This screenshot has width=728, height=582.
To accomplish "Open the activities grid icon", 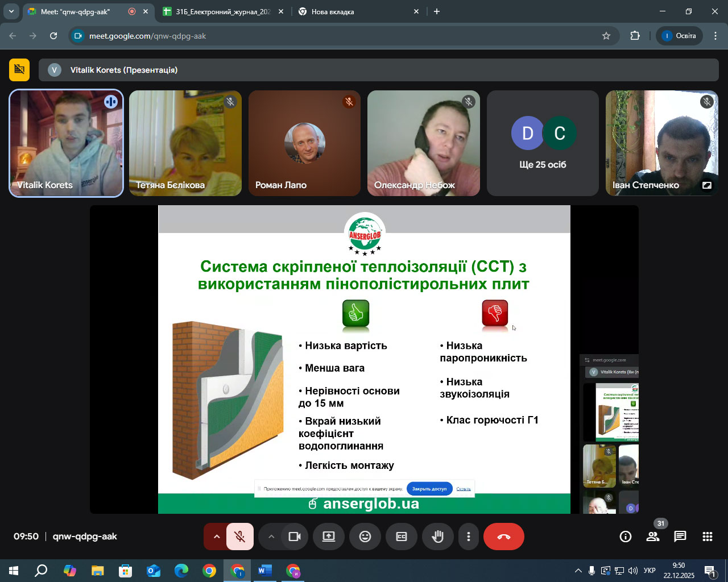I will pos(707,537).
